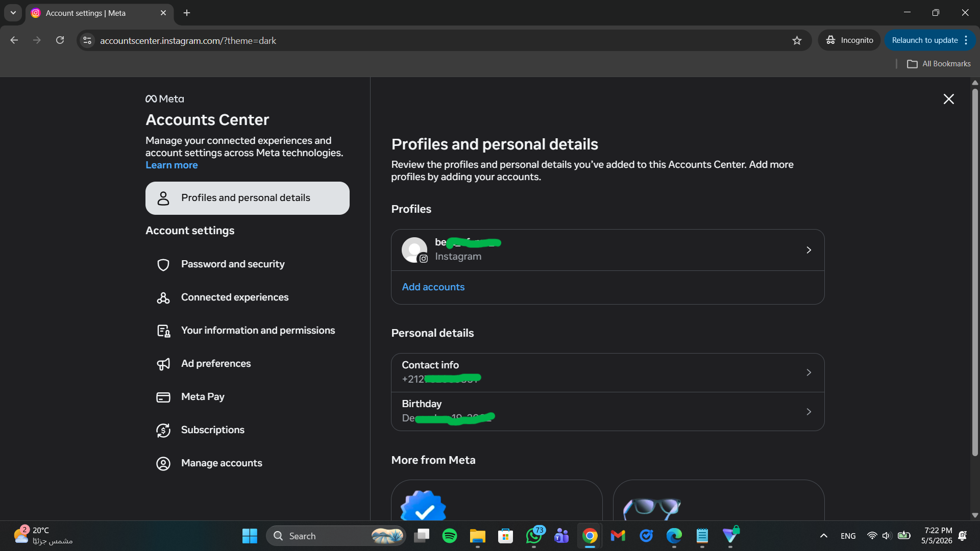Click the Incognito indicator
The image size is (980, 551).
(x=849, y=40)
